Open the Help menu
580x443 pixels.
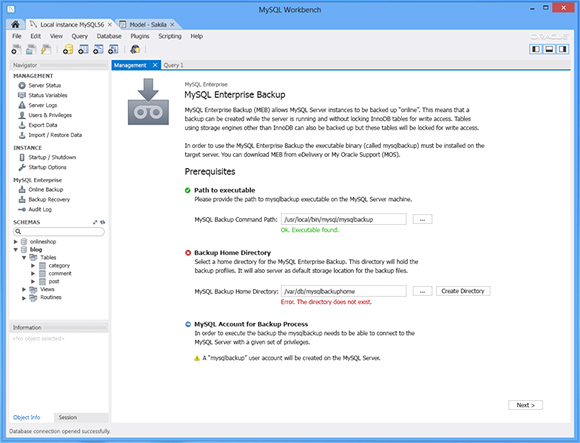196,36
